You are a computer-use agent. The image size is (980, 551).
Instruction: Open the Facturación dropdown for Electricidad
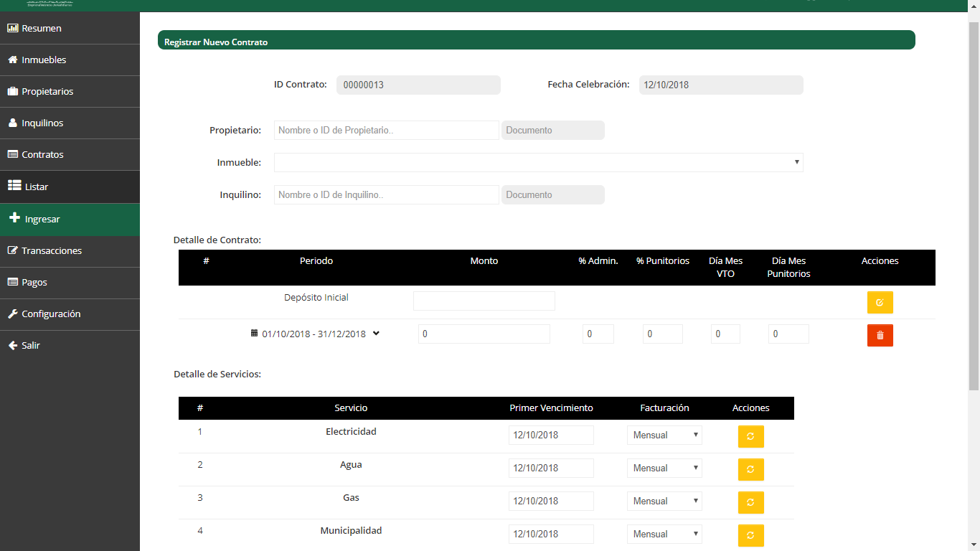(664, 435)
